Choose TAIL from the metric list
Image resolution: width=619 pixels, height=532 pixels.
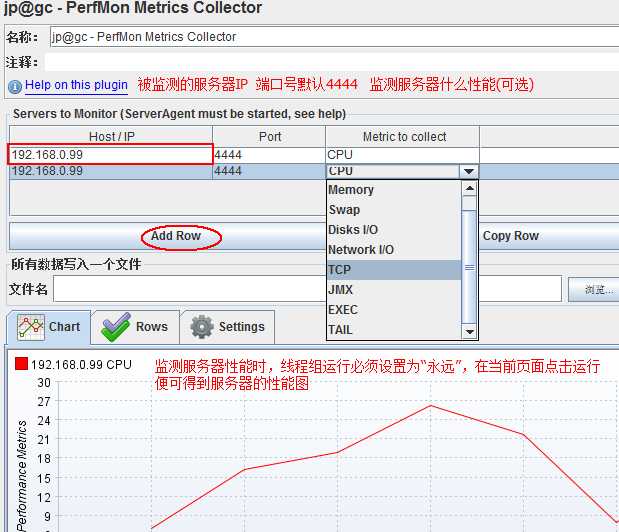click(394, 330)
